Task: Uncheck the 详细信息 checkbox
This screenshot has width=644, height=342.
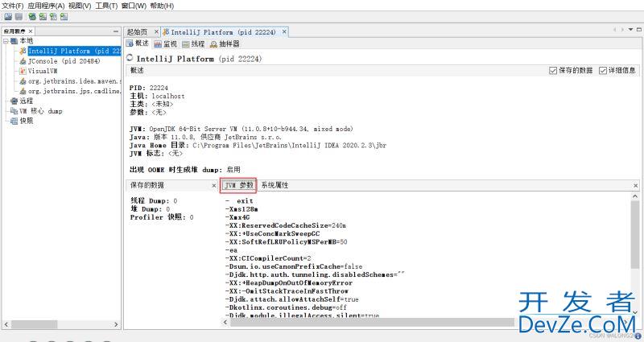Action: coord(602,71)
